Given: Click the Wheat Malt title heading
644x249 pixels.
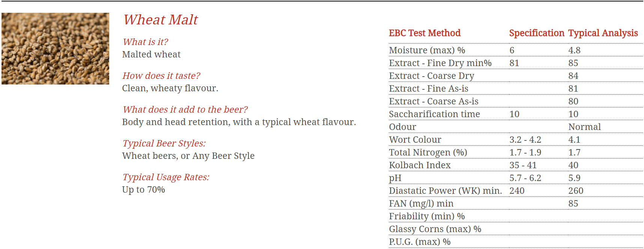Looking at the screenshot, I should [161, 20].
